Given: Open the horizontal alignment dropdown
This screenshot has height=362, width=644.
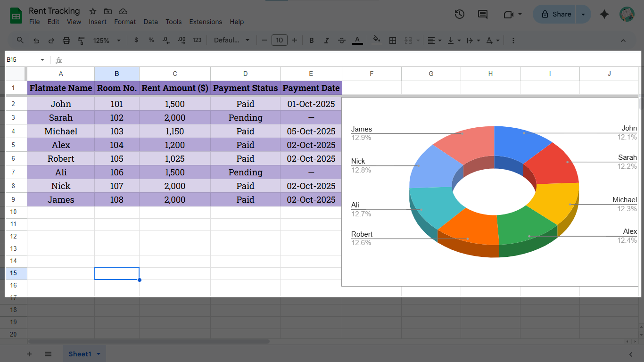Looking at the screenshot, I should 433,41.
